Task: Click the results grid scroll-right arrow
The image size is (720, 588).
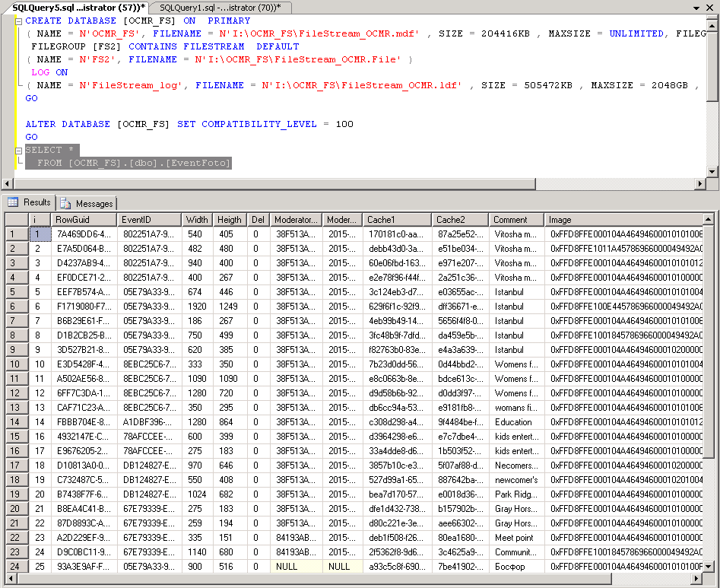Action: pos(697,578)
